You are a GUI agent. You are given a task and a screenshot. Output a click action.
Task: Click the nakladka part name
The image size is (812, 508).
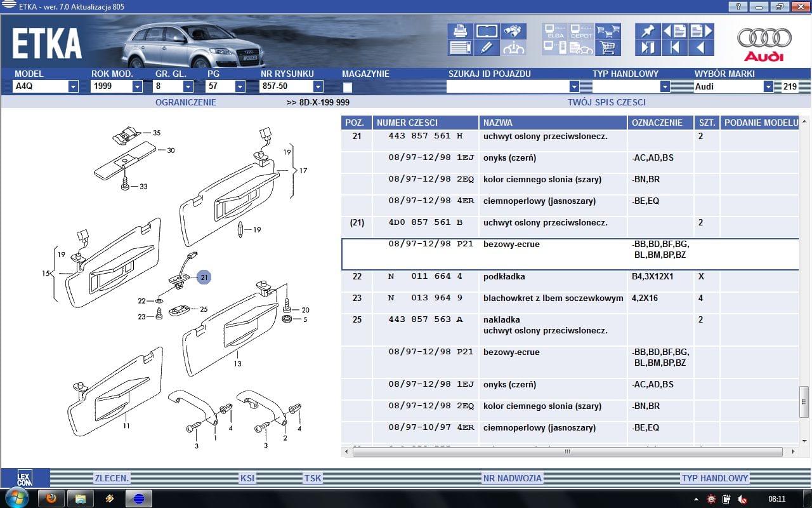pyautogui.click(x=501, y=319)
